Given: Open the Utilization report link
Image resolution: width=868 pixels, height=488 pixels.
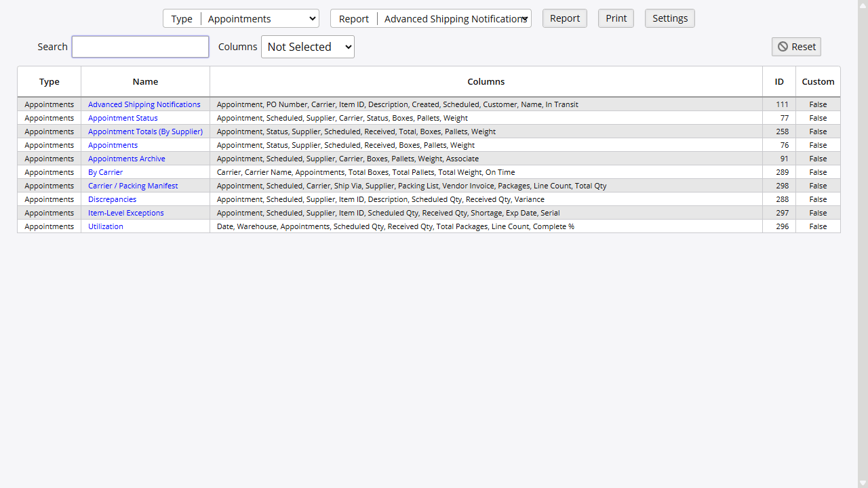Looking at the screenshot, I should tap(106, 226).
